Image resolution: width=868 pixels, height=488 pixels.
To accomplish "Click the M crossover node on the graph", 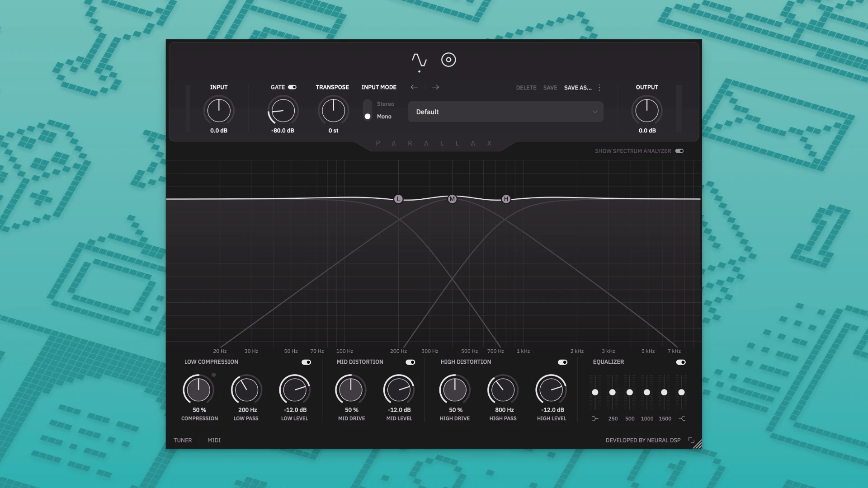I will pos(452,199).
